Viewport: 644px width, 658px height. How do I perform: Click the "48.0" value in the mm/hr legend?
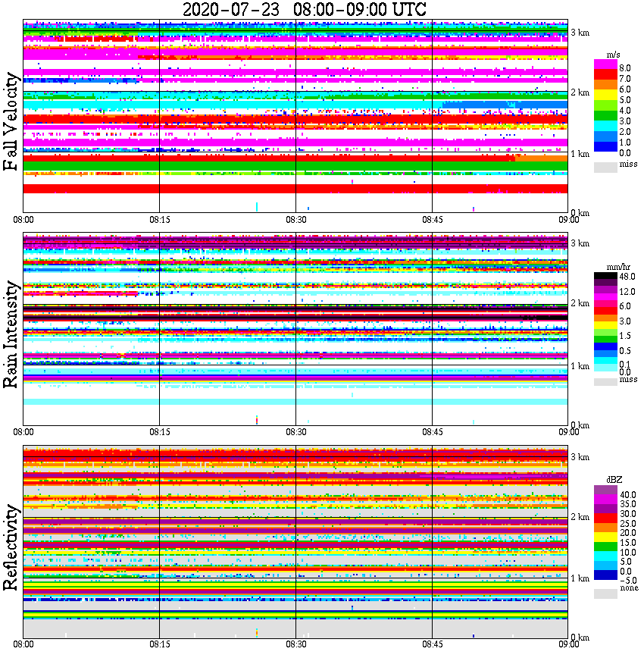click(x=627, y=277)
